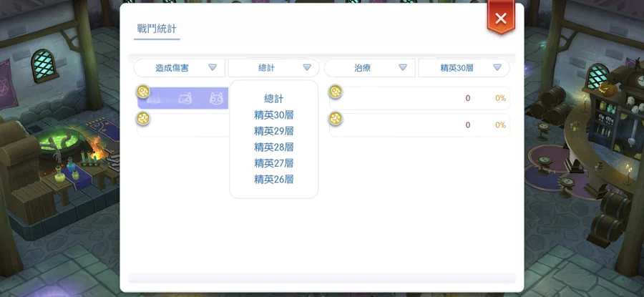The image size is (644, 297).
Task: Click the triangle arrow beside 治療
Action: [x=403, y=67]
